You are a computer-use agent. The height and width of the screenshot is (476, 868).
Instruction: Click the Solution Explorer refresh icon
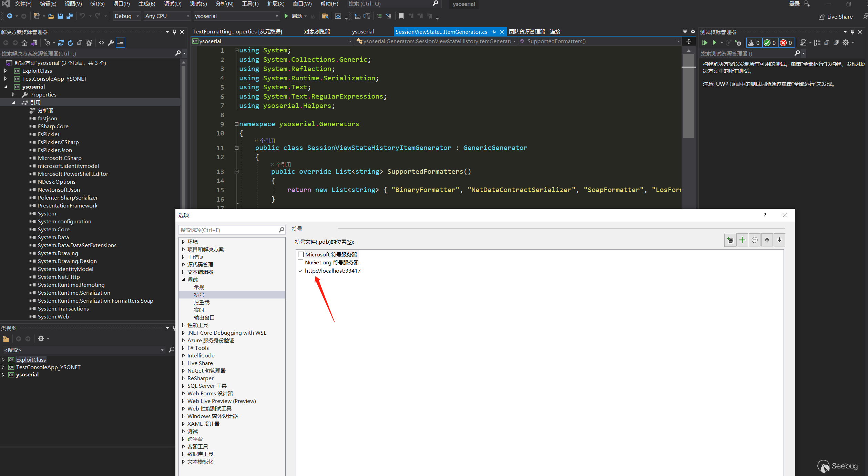[x=70, y=43]
